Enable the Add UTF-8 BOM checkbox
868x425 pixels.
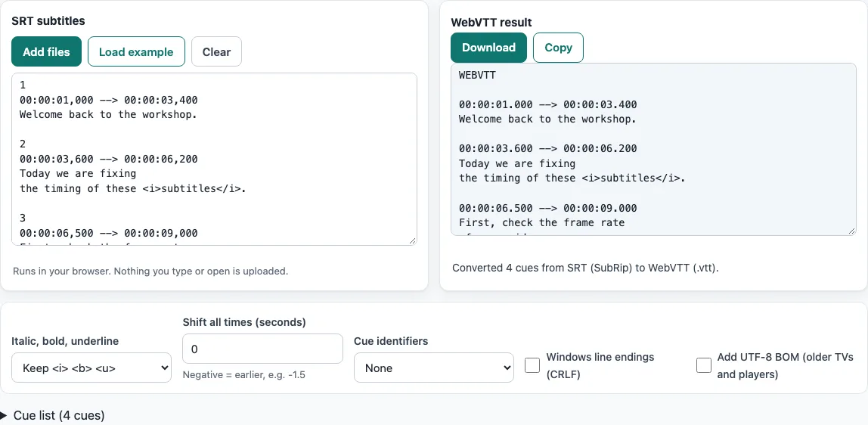704,365
